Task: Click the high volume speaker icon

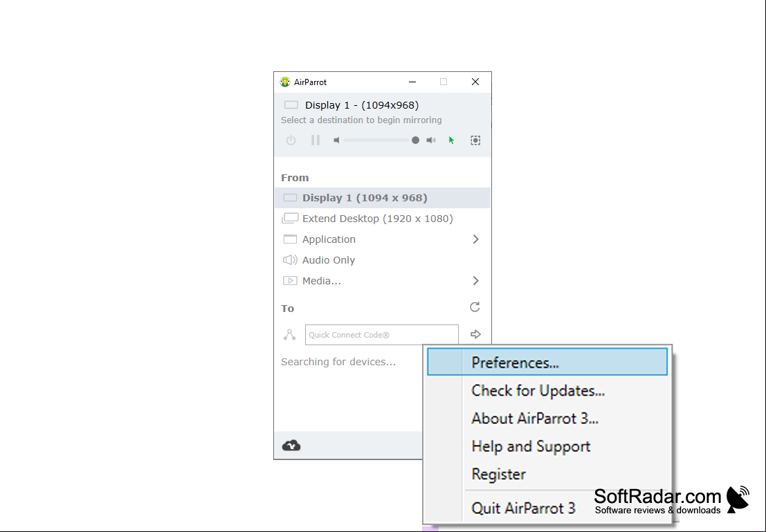Action: pos(431,140)
